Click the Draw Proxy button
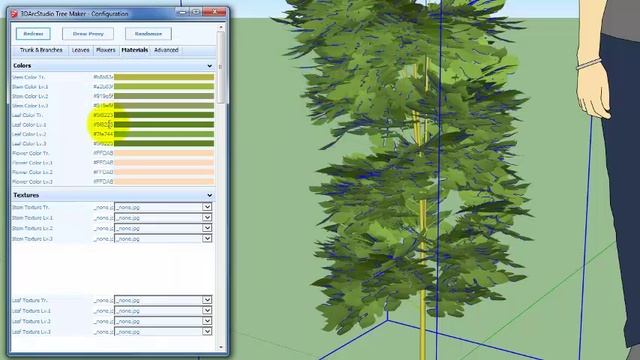Image resolution: width=640 pixels, height=360 pixels. (x=88, y=34)
